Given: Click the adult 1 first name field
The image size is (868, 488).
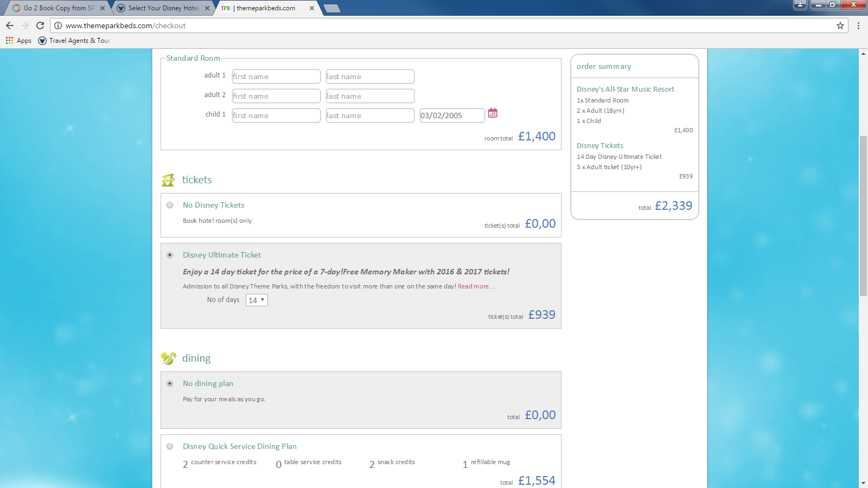Looking at the screenshot, I should 276,76.
